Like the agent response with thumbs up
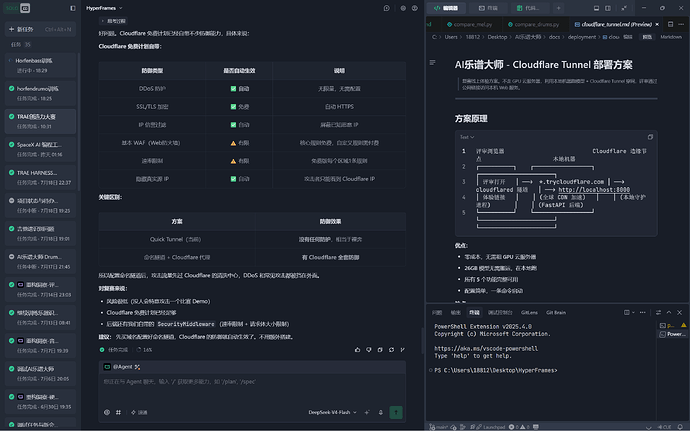Screen dimensions: 690x431 pyautogui.click(x=357, y=350)
